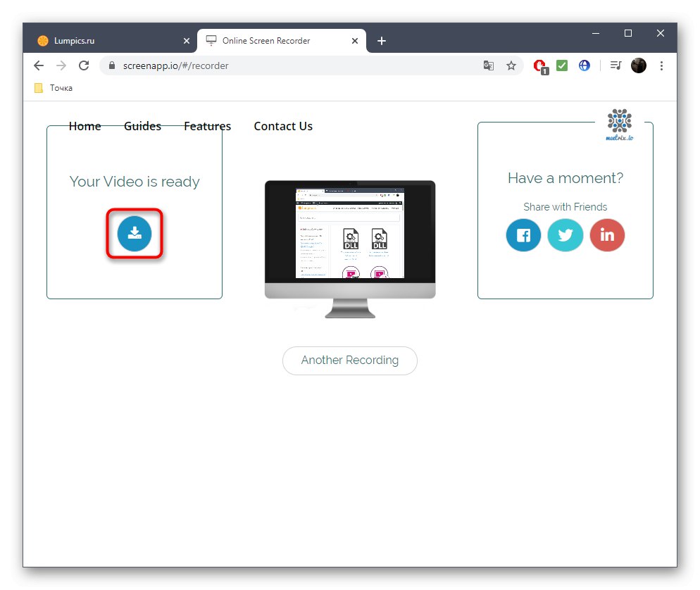Click the browser profile avatar
Viewport: 700px width, 590px height.
tap(638, 65)
